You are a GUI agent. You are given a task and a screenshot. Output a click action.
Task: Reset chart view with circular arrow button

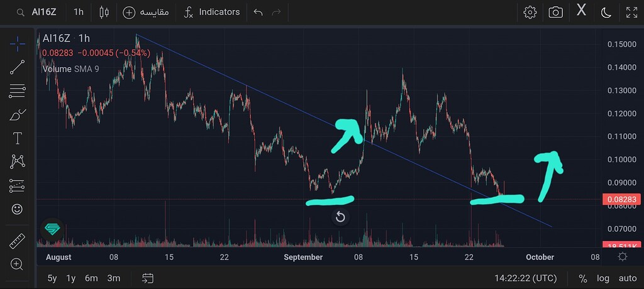pos(340,217)
